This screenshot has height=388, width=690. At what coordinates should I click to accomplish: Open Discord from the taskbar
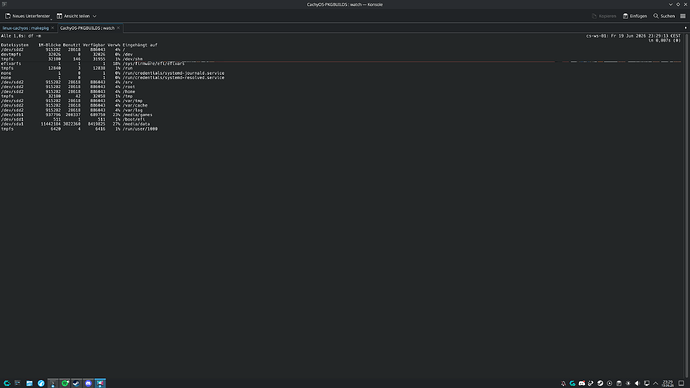[88, 383]
